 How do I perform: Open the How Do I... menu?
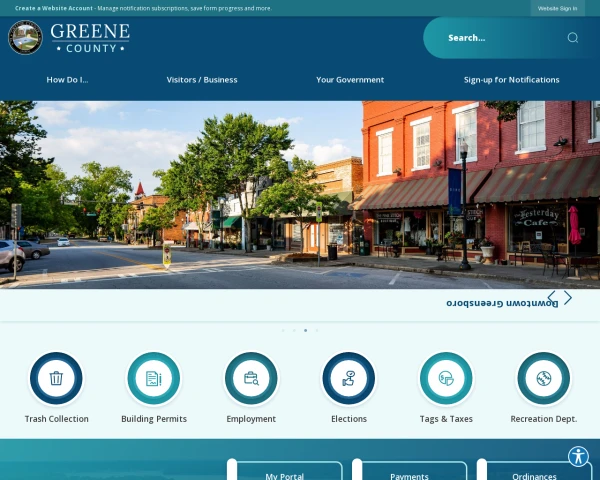pyautogui.click(x=67, y=80)
